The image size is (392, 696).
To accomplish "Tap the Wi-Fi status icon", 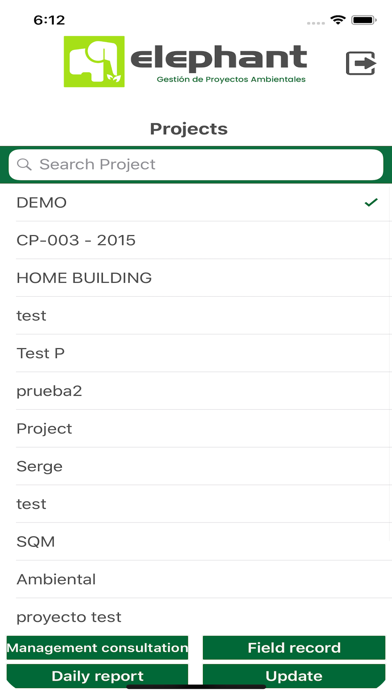I will point(338,20).
